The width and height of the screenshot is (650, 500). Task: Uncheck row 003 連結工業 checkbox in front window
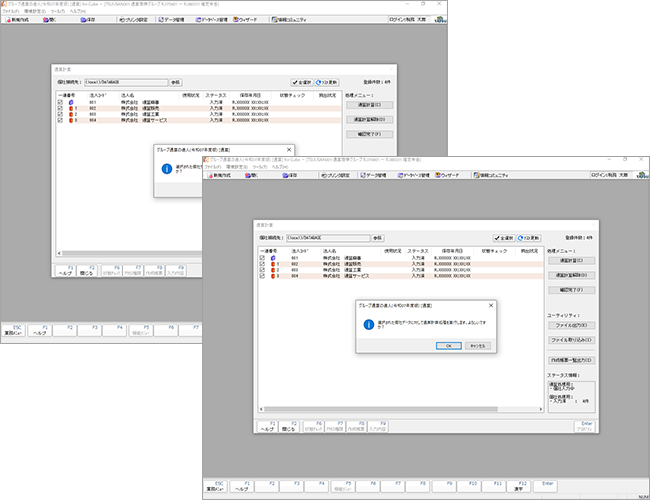(x=262, y=270)
